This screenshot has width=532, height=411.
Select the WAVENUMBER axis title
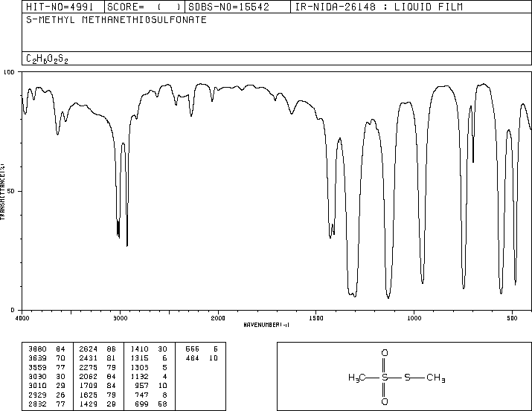(266, 325)
